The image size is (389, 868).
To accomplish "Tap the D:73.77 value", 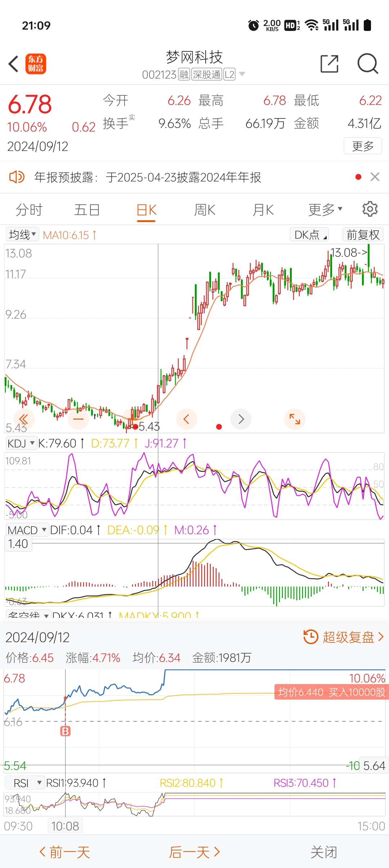I will click(114, 443).
